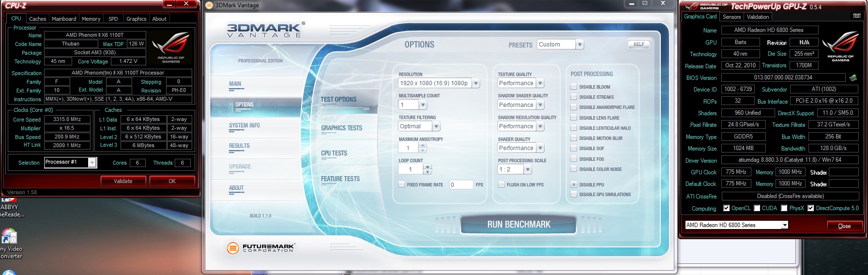
Task: Select CPU Tests in 3DMark options
Action: 334,153
